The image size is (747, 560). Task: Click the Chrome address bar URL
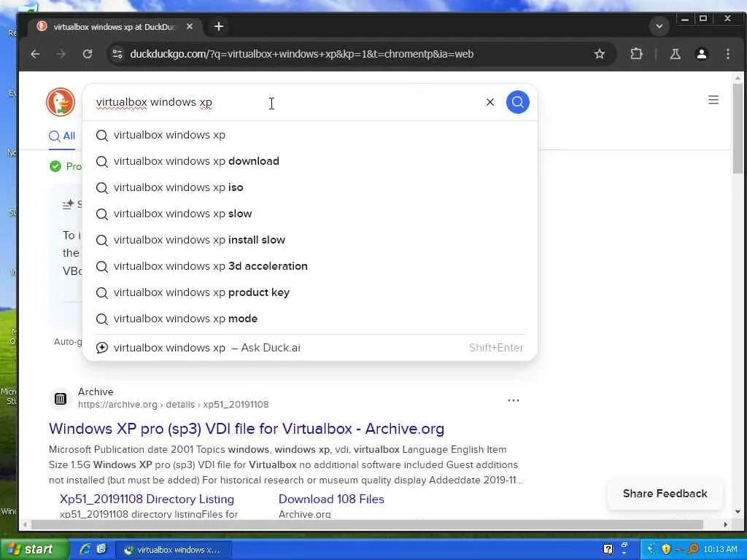pos(301,54)
